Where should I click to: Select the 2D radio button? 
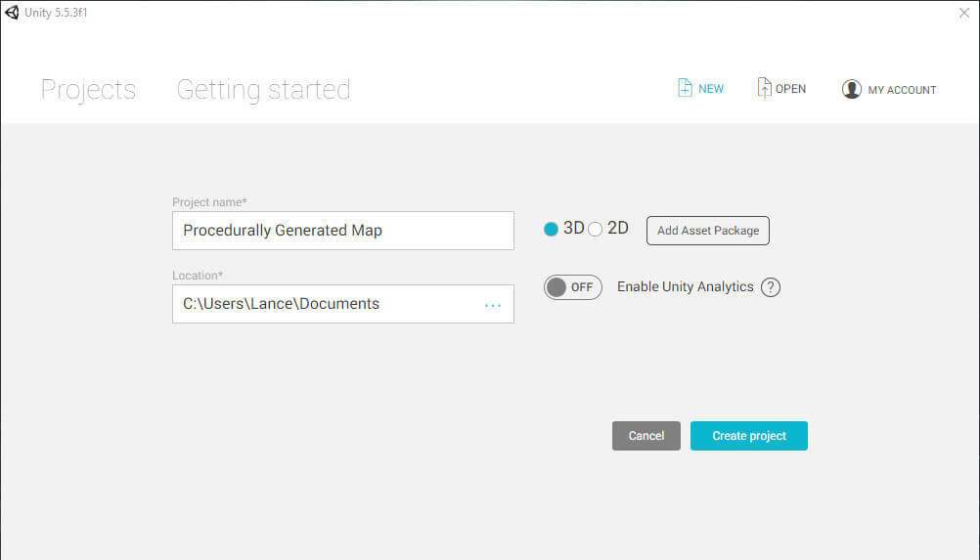tap(595, 229)
